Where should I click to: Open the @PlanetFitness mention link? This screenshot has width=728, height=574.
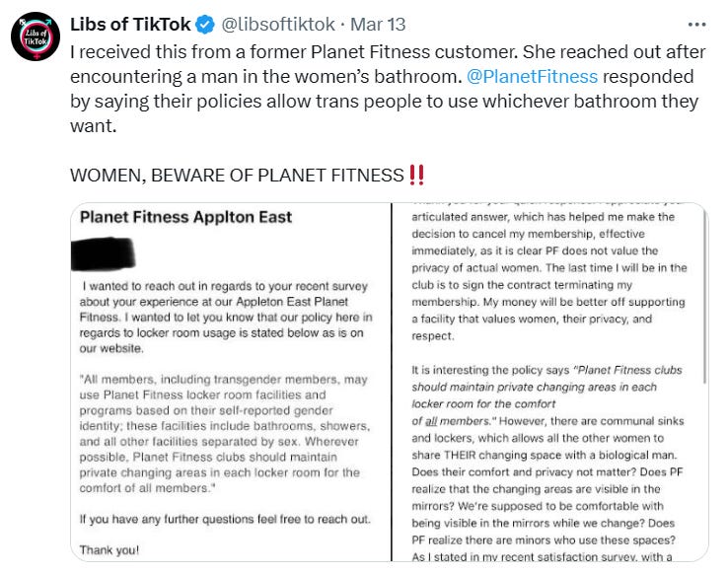[x=532, y=77]
